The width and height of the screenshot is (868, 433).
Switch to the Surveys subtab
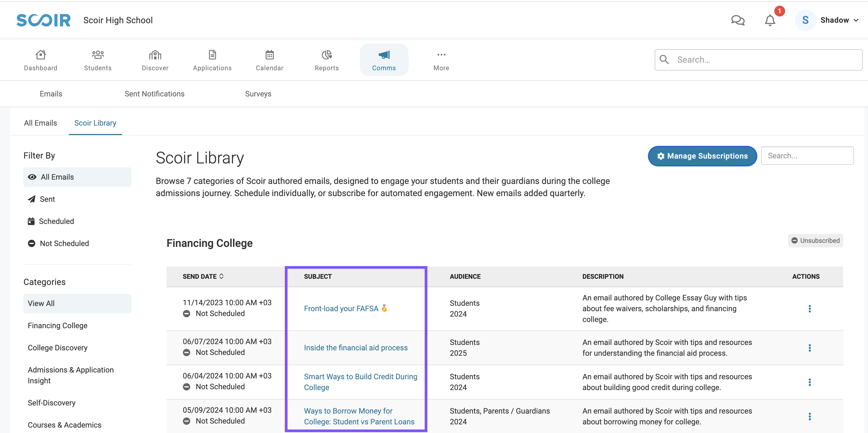258,94
